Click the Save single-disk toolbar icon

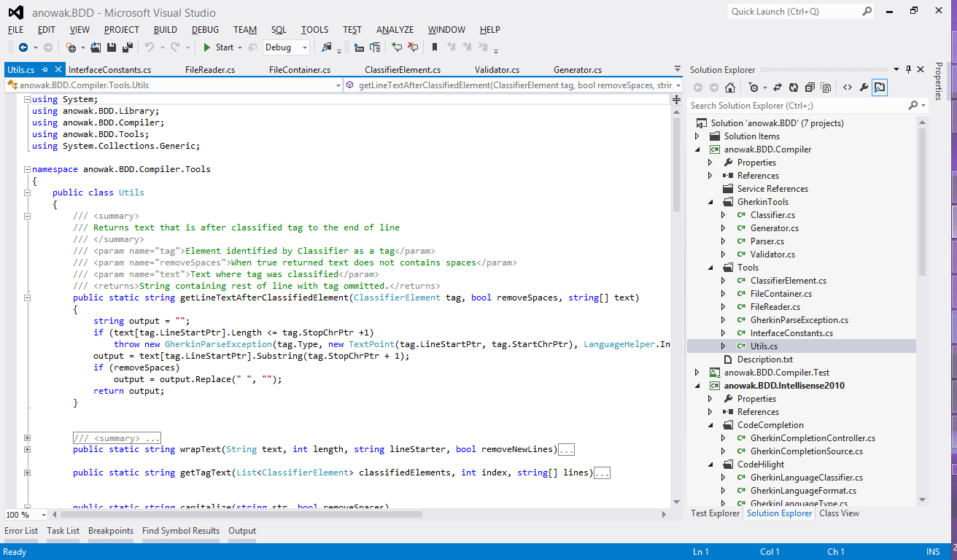(x=112, y=47)
